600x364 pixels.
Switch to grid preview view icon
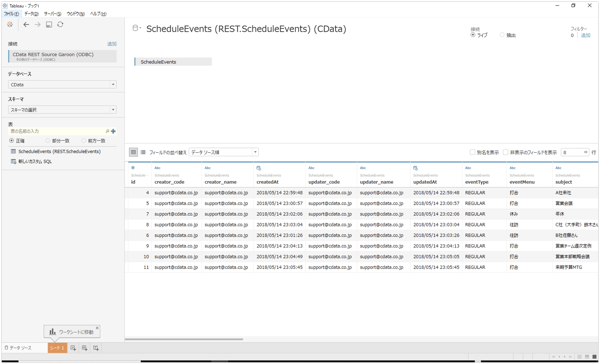pyautogui.click(x=133, y=152)
